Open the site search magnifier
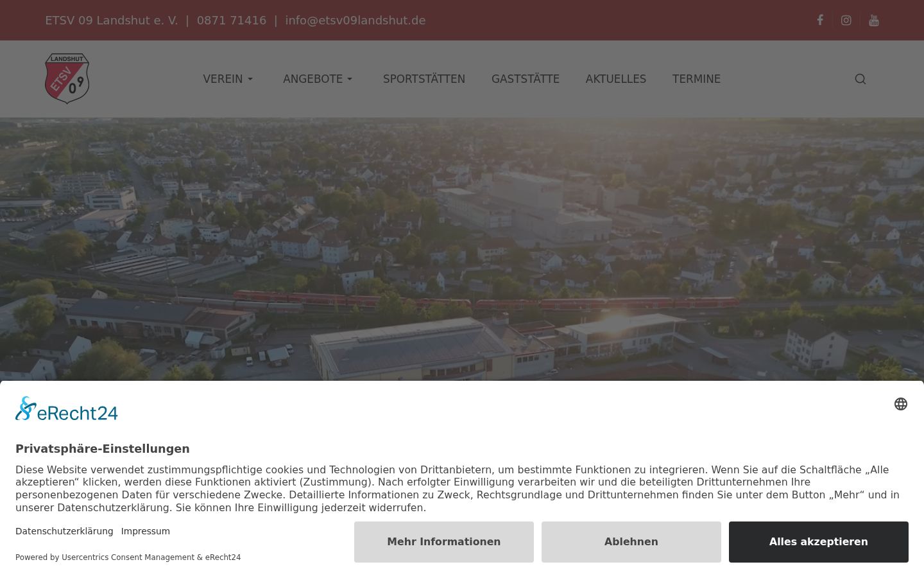 click(x=860, y=79)
